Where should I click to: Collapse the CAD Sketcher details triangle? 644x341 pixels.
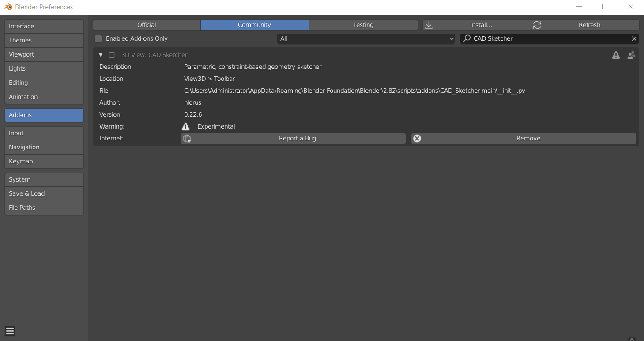[100, 55]
